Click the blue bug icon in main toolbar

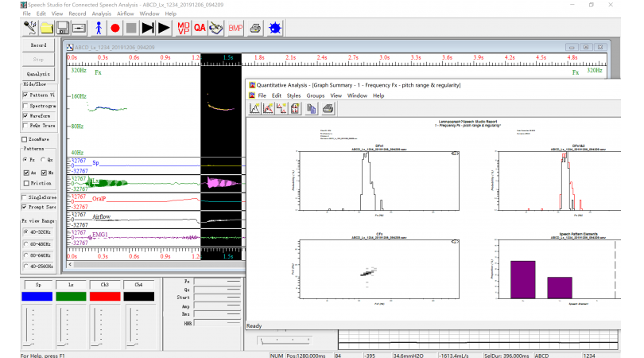pos(275,28)
